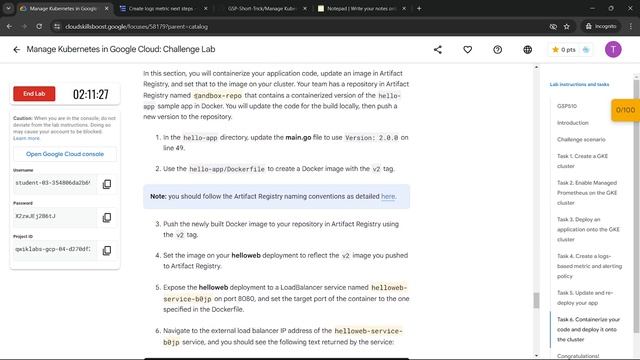Jump to Task 6. Containerize your code

pos(588,329)
